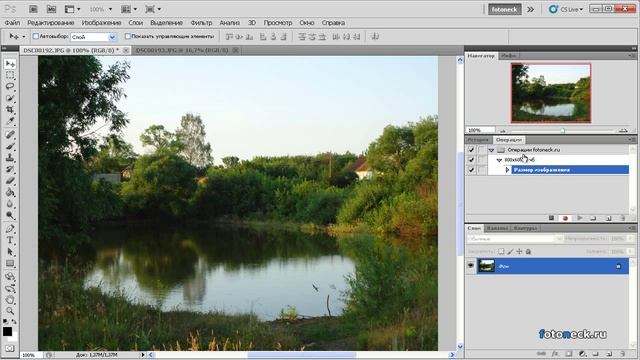The image size is (640, 360).
Task: Select the Rectangular Marquee tool
Action: pyautogui.click(x=10, y=75)
